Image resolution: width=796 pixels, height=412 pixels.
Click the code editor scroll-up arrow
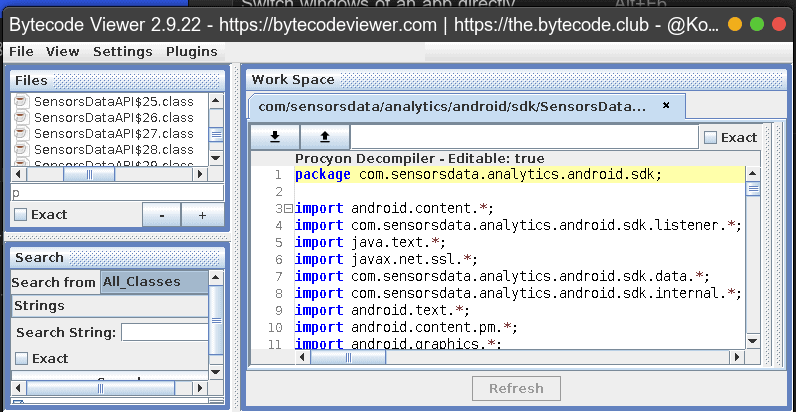click(x=753, y=174)
